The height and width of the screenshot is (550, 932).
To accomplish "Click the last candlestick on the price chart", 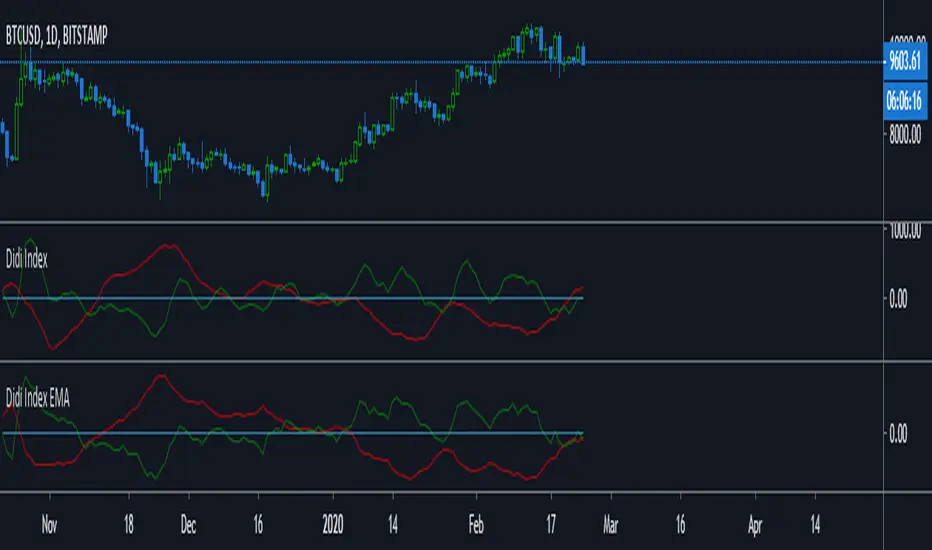I will coord(584,55).
